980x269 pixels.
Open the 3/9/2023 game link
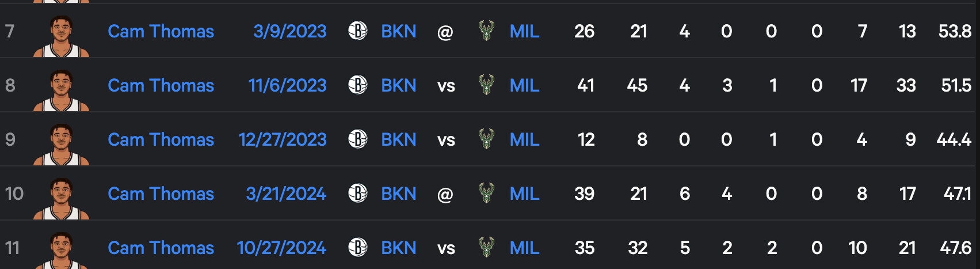[x=289, y=31]
